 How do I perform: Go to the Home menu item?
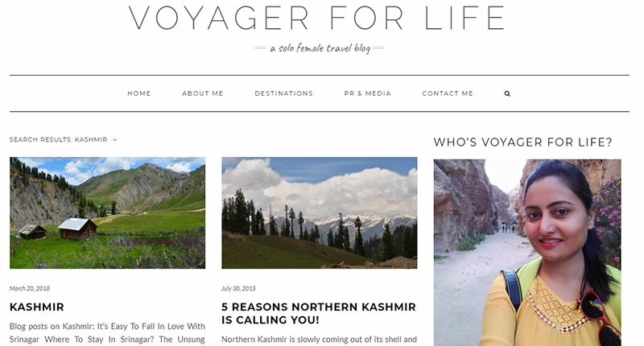click(139, 93)
